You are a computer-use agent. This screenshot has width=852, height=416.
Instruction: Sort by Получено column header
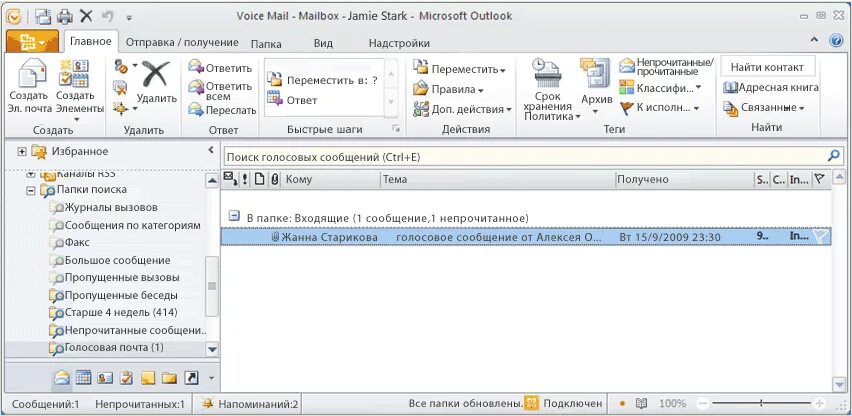pyautogui.click(x=684, y=179)
